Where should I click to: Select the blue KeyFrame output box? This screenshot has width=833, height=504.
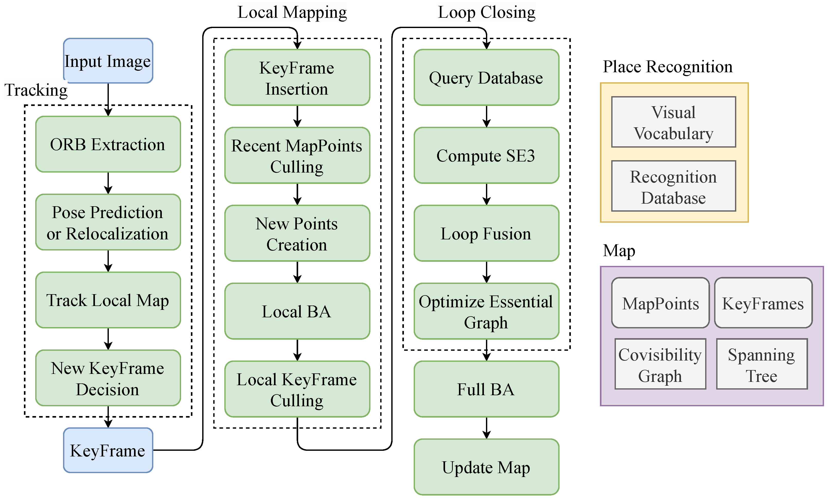point(108,450)
